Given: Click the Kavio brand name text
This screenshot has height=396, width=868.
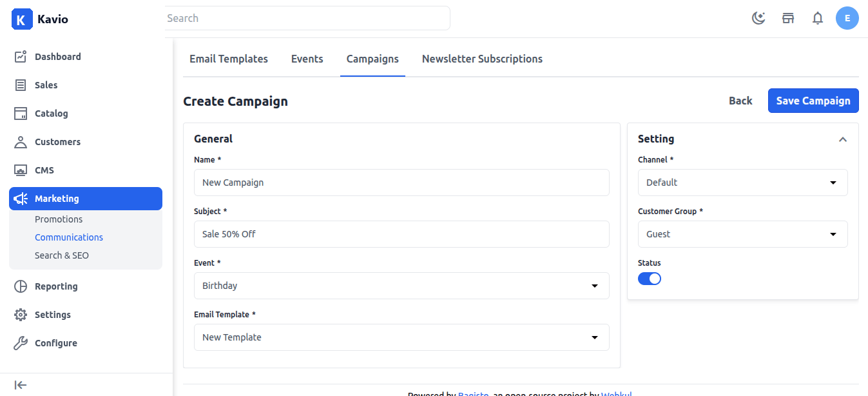Looking at the screenshot, I should (53, 19).
